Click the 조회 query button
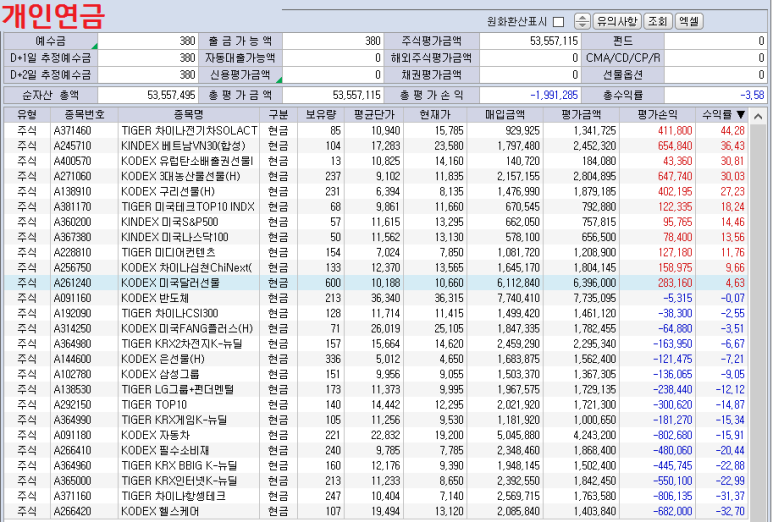This screenshot has height=522, width=773. 657,21
